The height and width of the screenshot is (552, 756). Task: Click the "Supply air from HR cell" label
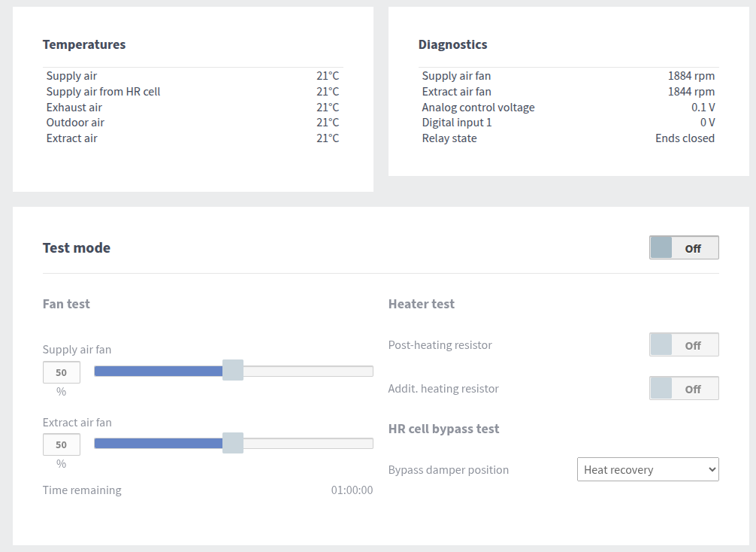pyautogui.click(x=103, y=92)
